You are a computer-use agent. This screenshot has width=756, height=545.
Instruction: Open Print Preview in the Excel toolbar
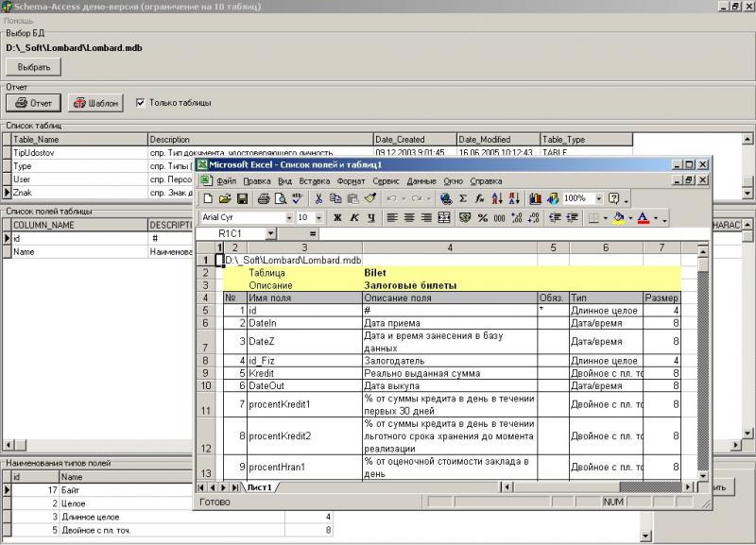280,198
